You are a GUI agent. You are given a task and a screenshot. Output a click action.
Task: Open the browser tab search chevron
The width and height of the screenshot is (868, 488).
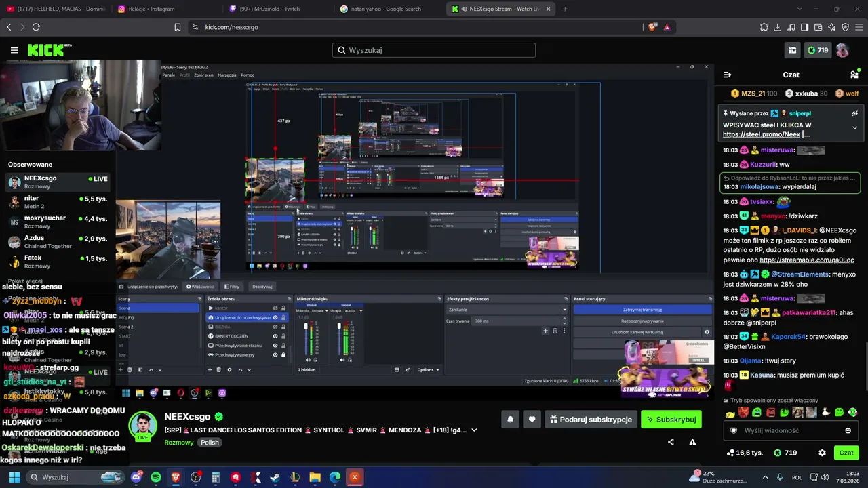pyautogui.click(x=800, y=9)
